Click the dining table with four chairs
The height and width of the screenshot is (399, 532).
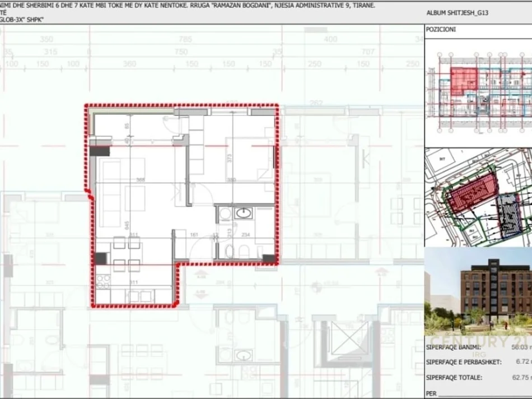(127, 253)
